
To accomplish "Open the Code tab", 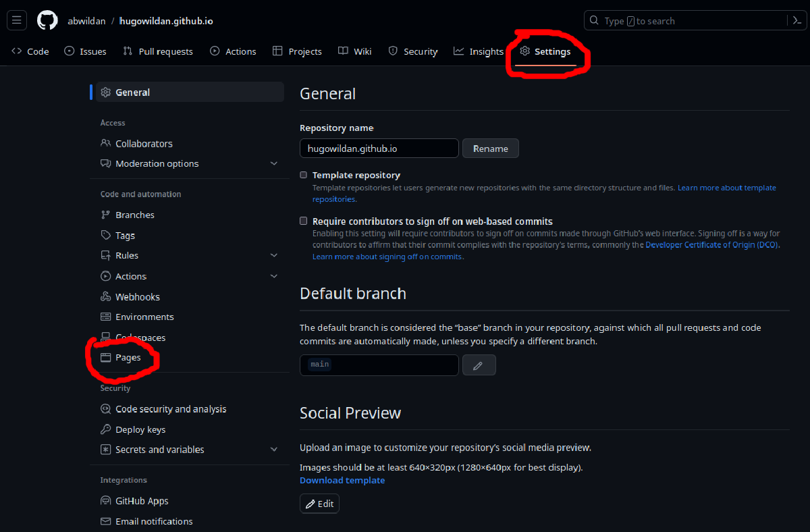I will click(x=30, y=51).
